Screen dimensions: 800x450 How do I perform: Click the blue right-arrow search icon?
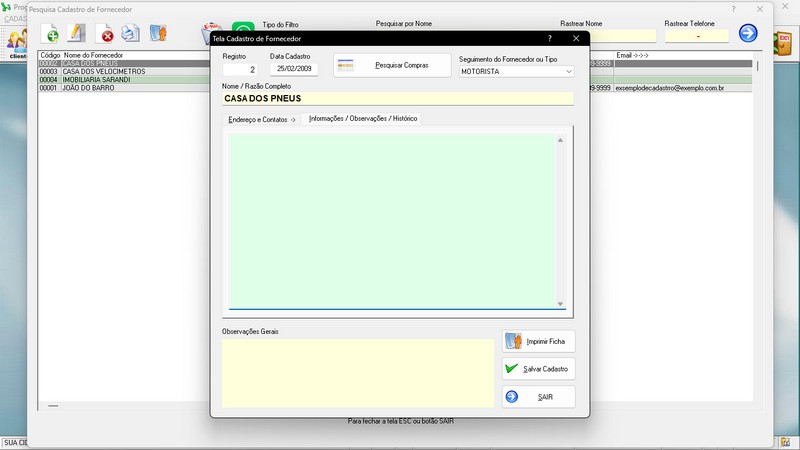(748, 34)
